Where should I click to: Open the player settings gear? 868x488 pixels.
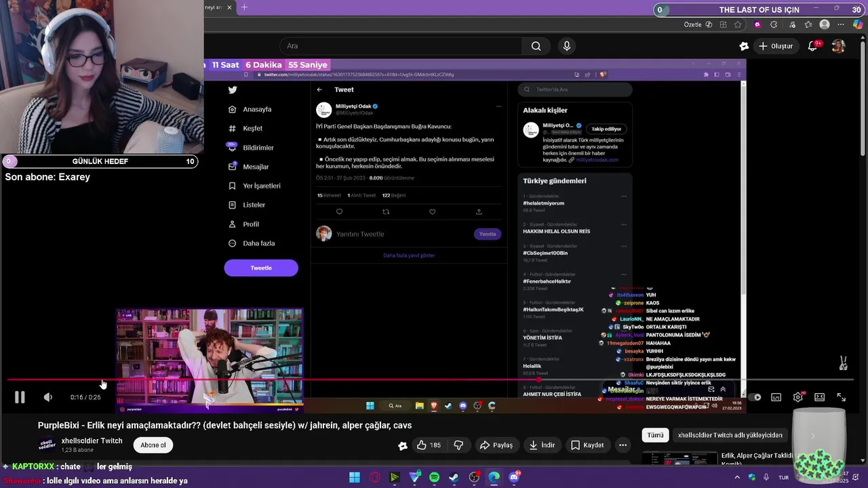pos(798,397)
